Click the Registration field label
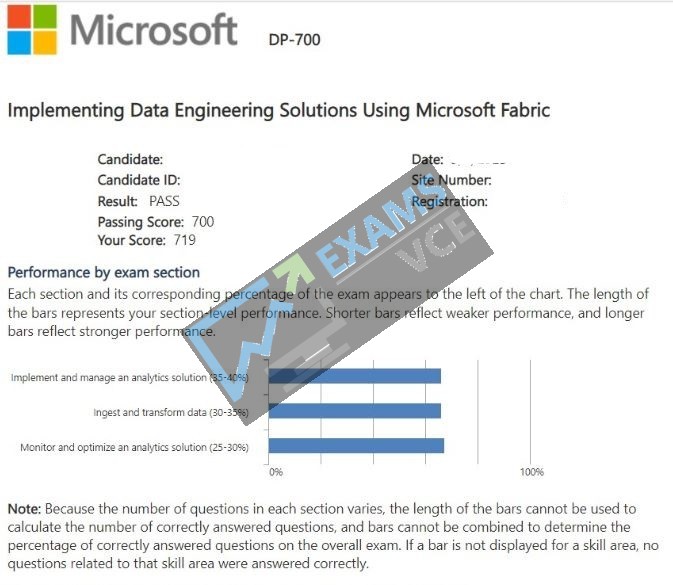This screenshot has height=585, width=673. pos(449,201)
